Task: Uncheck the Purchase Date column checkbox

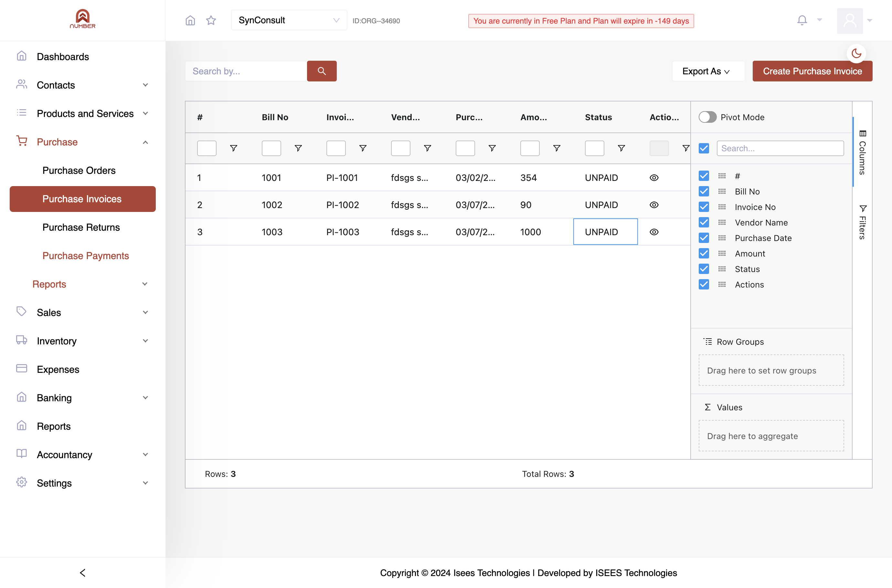Action: pos(704,238)
